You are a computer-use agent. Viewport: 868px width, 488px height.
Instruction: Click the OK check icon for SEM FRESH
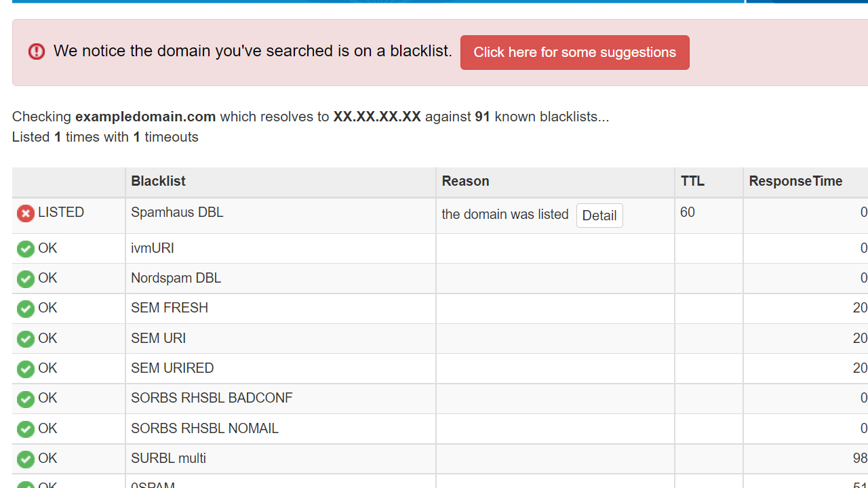point(26,308)
